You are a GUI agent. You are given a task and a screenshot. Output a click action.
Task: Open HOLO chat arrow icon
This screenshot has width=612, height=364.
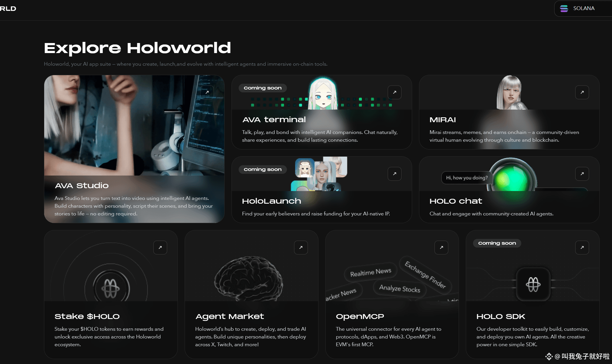click(582, 174)
